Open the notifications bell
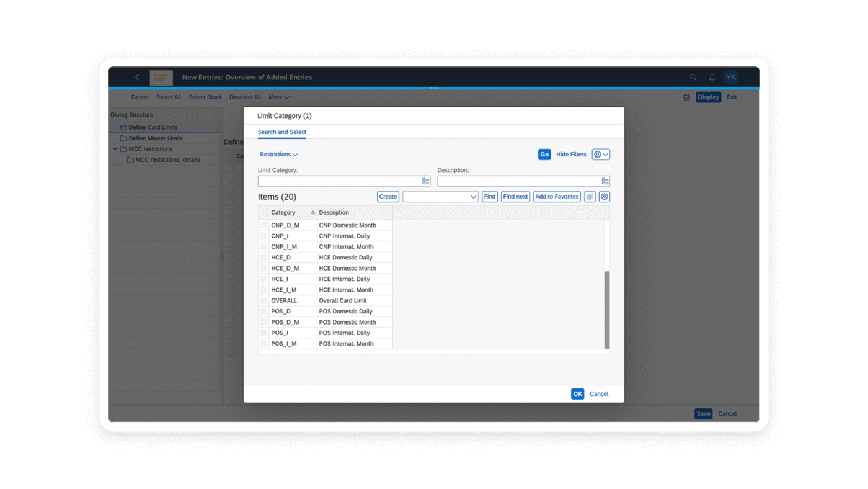 (711, 77)
